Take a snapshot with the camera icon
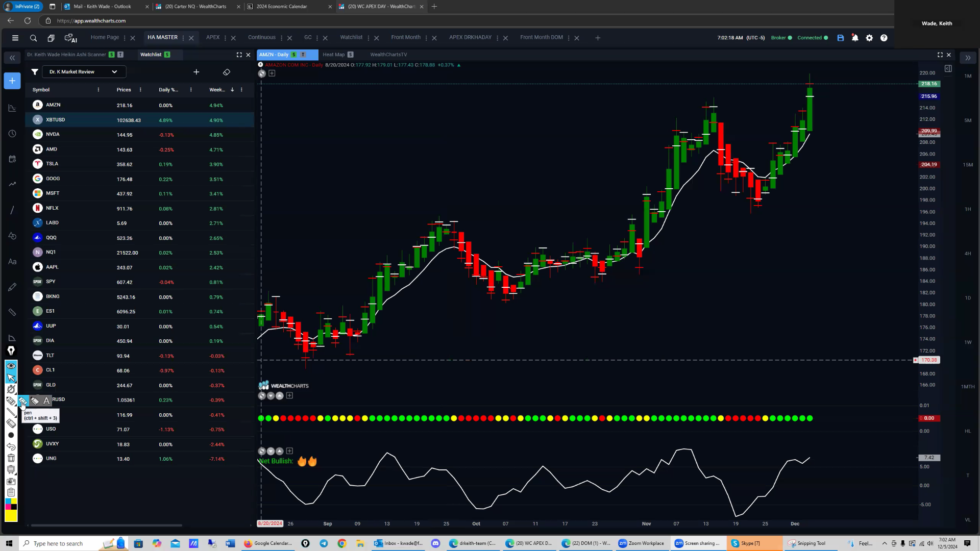This screenshot has height=551, width=980. click(x=11, y=481)
